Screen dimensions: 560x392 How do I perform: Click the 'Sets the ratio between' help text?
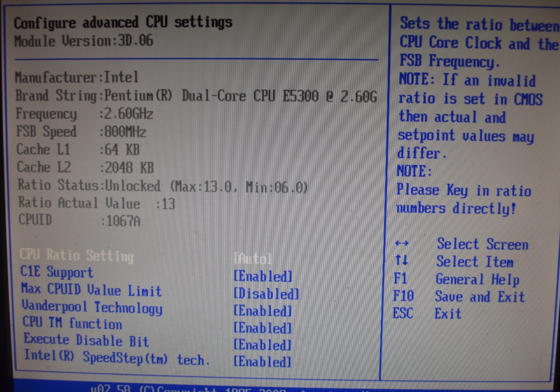tap(479, 24)
